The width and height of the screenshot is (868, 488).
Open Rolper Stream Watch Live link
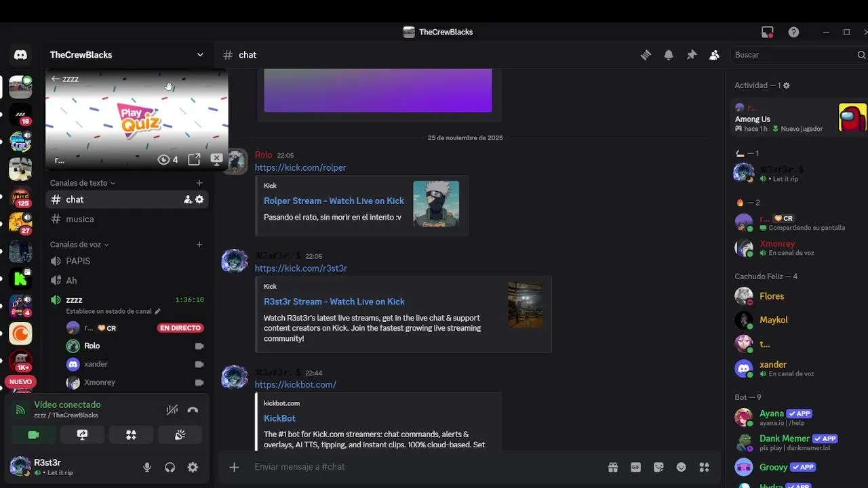334,201
